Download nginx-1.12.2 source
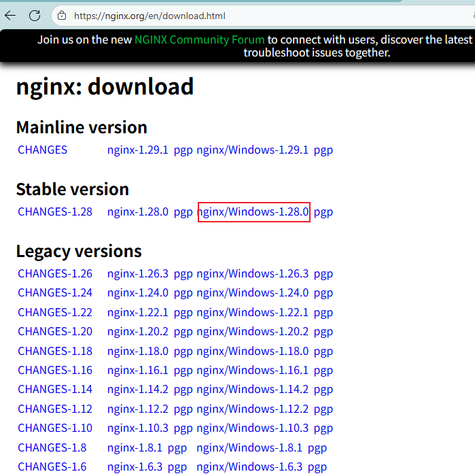The width and height of the screenshot is (475, 476). click(138, 409)
